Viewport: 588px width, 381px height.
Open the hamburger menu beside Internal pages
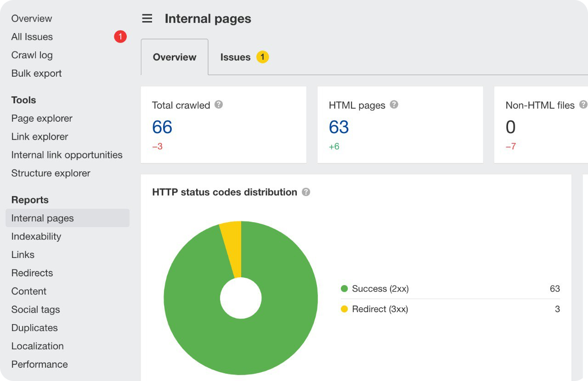[x=147, y=18]
